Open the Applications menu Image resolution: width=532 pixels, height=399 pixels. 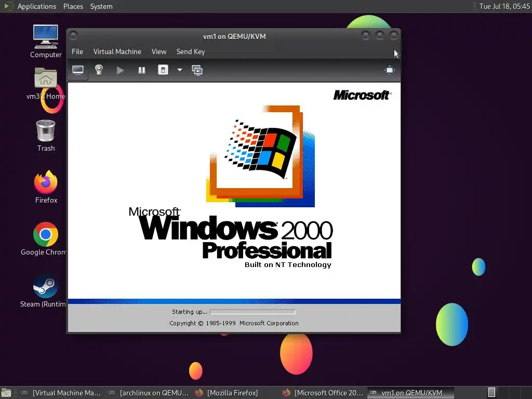coord(37,6)
